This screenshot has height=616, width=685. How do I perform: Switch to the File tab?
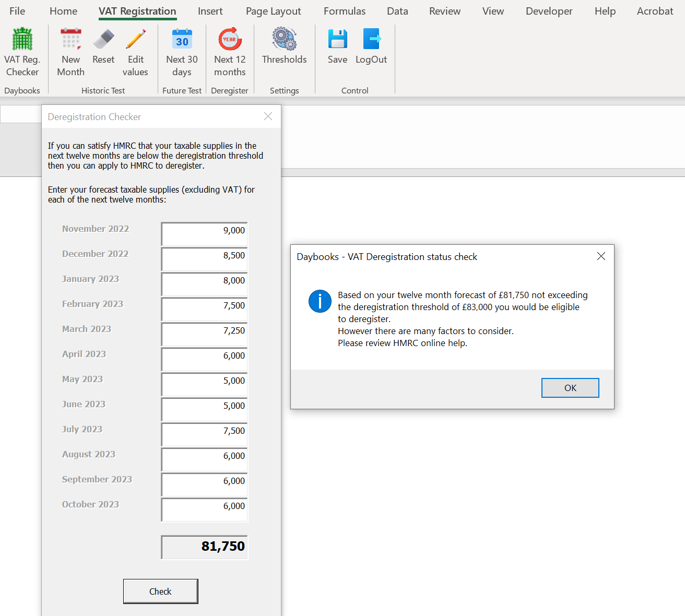pyautogui.click(x=17, y=11)
